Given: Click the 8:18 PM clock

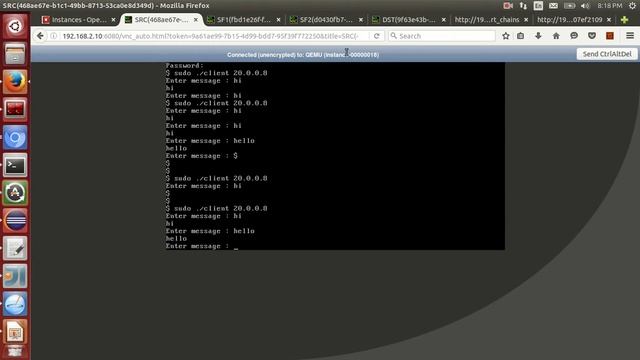Looking at the screenshot, I should (610, 6).
